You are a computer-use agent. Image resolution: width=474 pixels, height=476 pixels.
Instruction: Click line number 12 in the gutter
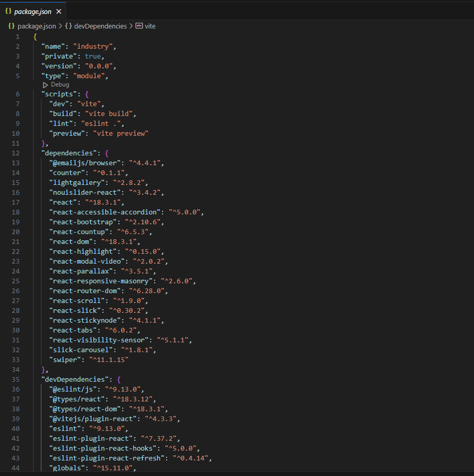[15, 153]
